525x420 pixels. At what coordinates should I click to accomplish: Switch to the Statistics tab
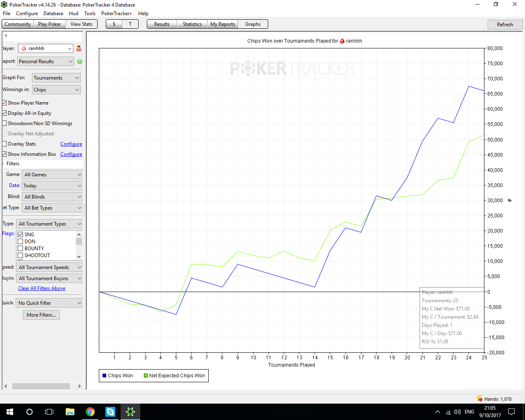pos(192,24)
